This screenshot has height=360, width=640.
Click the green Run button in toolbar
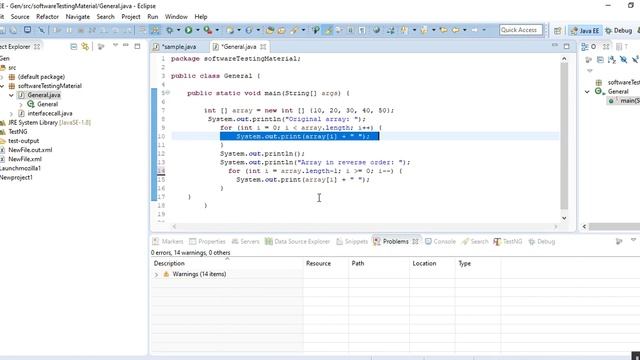click(188, 30)
